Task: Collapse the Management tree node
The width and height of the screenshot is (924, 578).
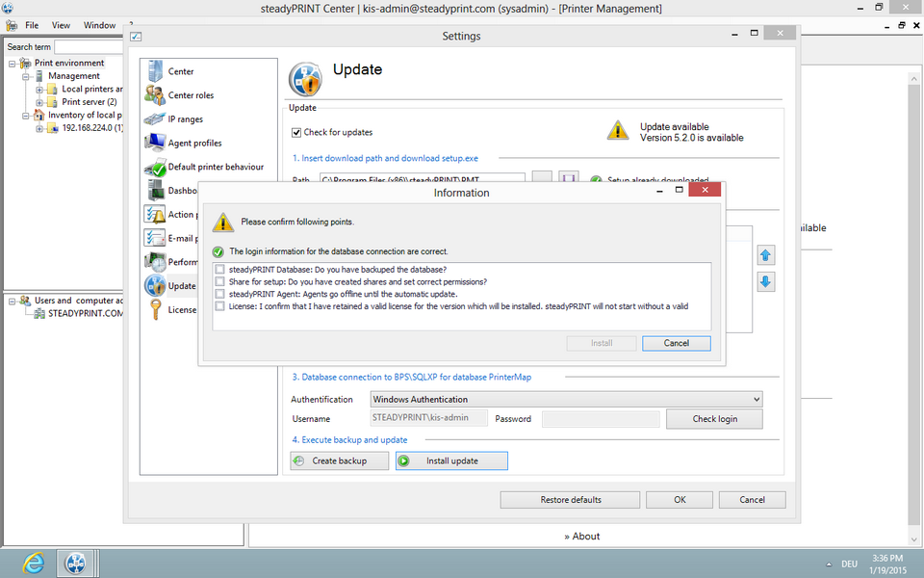Action: [x=25, y=76]
